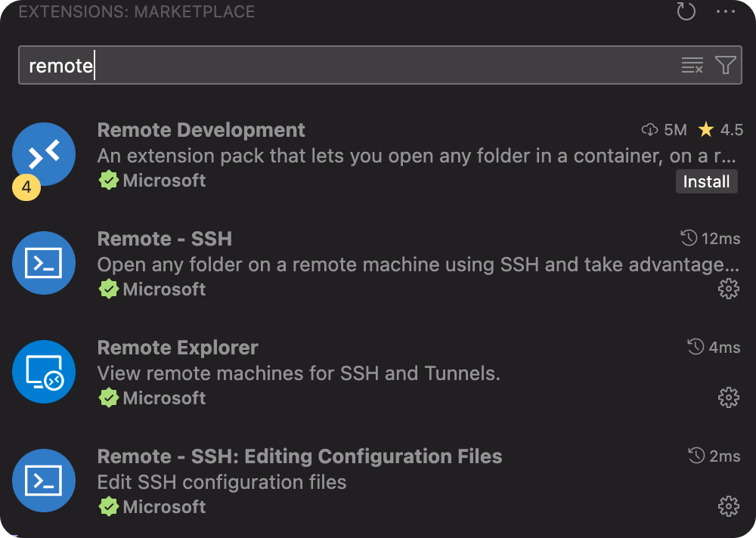Click Microsoft publisher under Remote - SSH

(164, 289)
